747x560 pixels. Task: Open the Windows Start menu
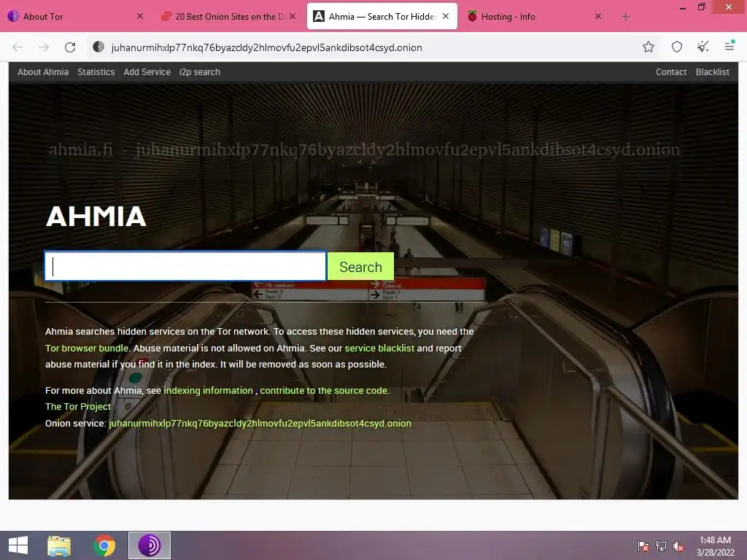click(x=18, y=545)
